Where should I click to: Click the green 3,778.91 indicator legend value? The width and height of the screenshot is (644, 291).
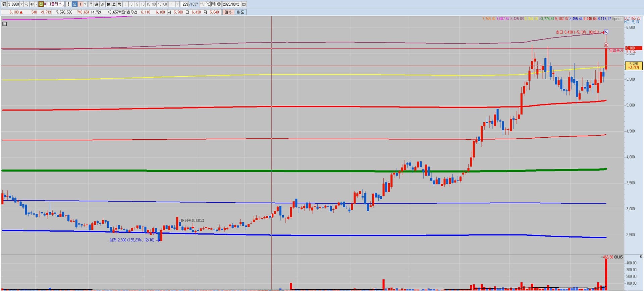[547, 19]
